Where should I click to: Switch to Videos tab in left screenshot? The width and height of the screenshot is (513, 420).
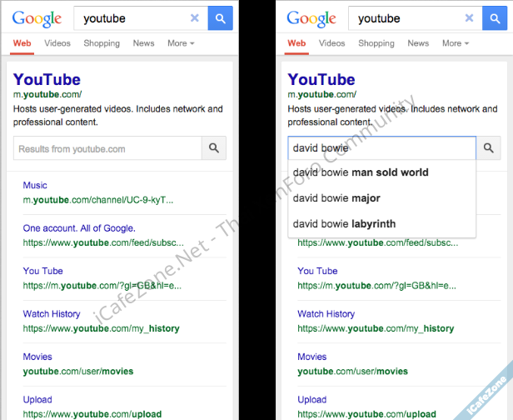pyautogui.click(x=57, y=43)
